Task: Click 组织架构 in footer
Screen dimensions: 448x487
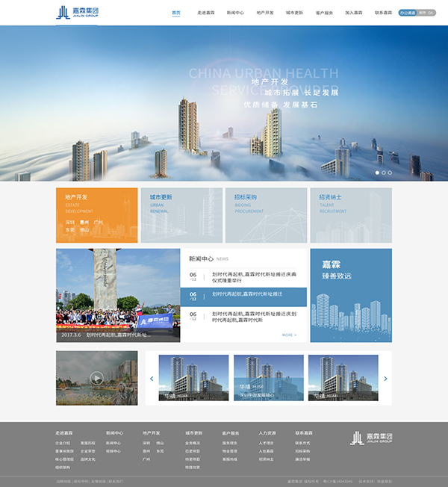Action: [63, 468]
